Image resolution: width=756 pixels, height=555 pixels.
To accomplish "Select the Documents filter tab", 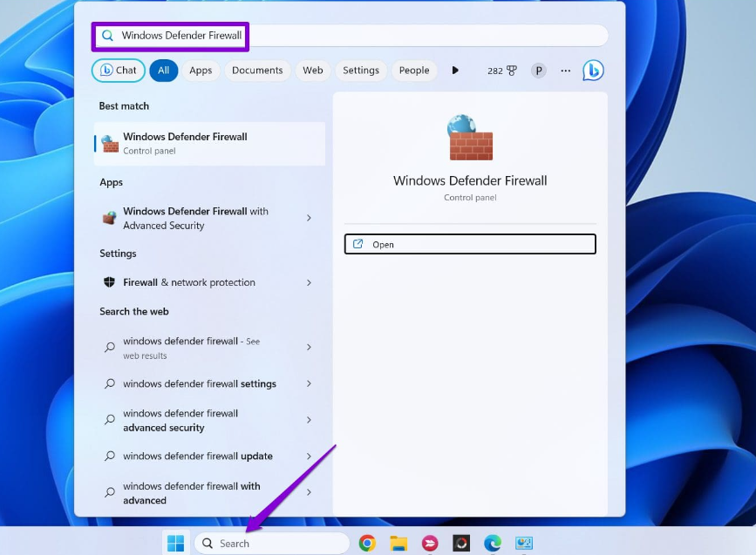I will (257, 71).
